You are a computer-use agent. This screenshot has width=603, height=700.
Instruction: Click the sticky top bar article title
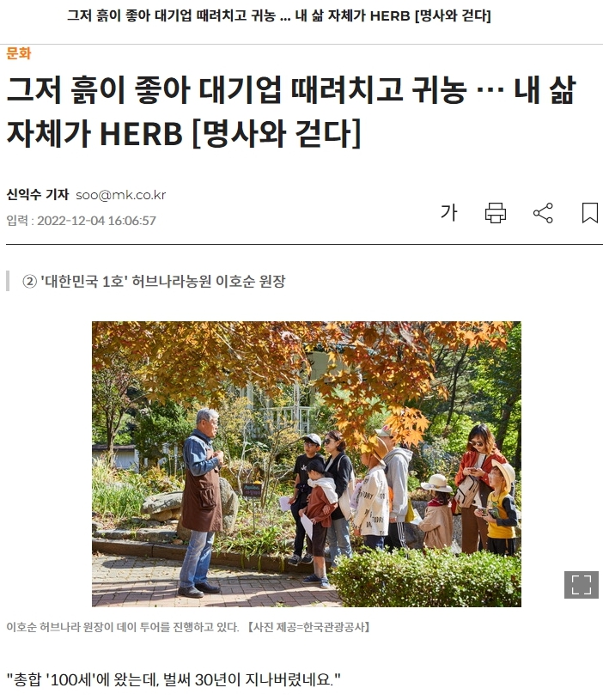tap(279, 15)
